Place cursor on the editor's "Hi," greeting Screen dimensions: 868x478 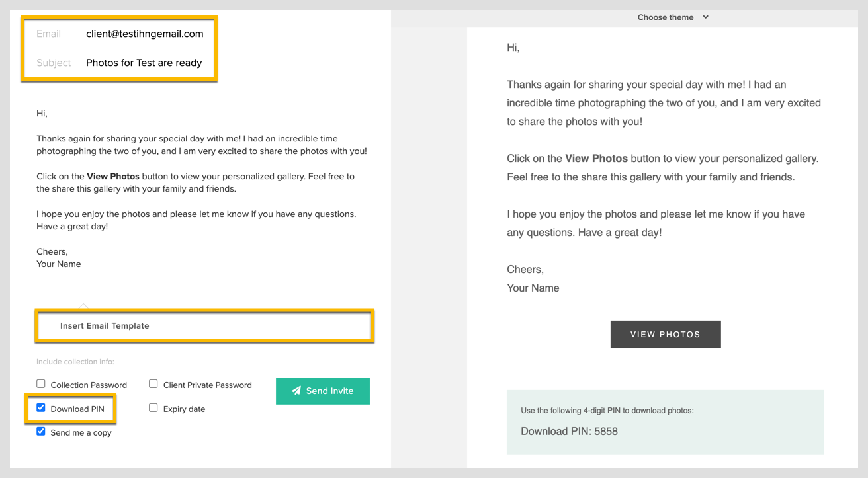pos(42,114)
